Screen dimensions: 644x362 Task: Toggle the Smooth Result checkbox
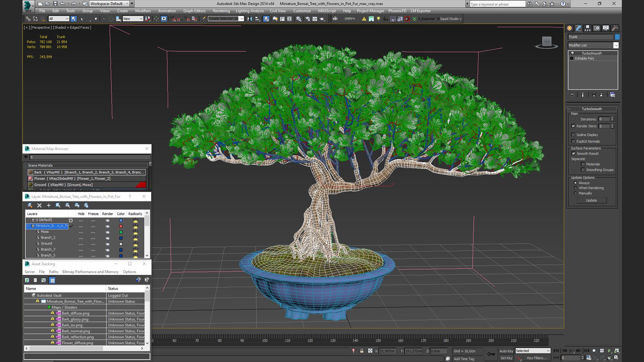pyautogui.click(x=573, y=154)
